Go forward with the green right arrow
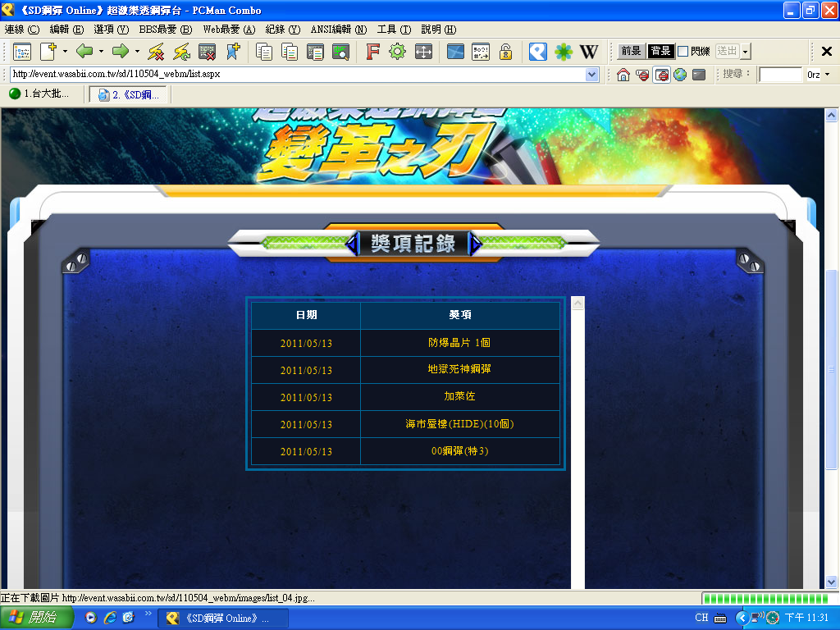 pyautogui.click(x=121, y=52)
